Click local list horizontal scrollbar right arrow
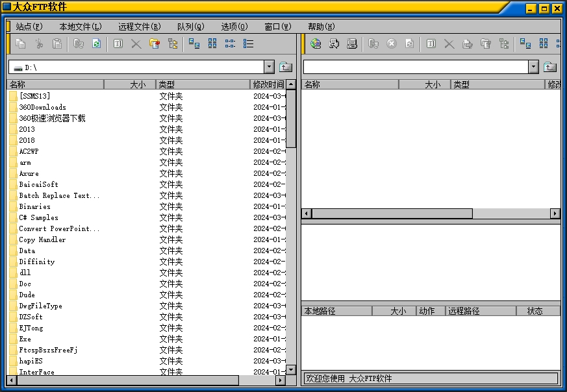This screenshot has width=567, height=392. 280,380
